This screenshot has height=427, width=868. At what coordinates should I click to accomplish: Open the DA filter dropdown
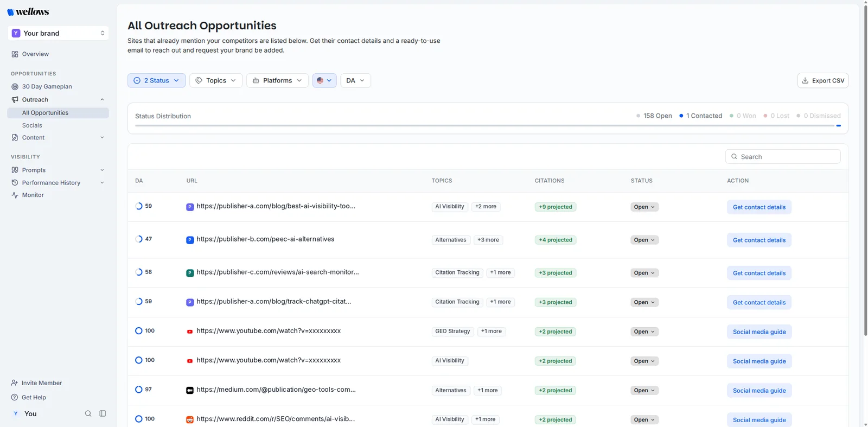356,80
